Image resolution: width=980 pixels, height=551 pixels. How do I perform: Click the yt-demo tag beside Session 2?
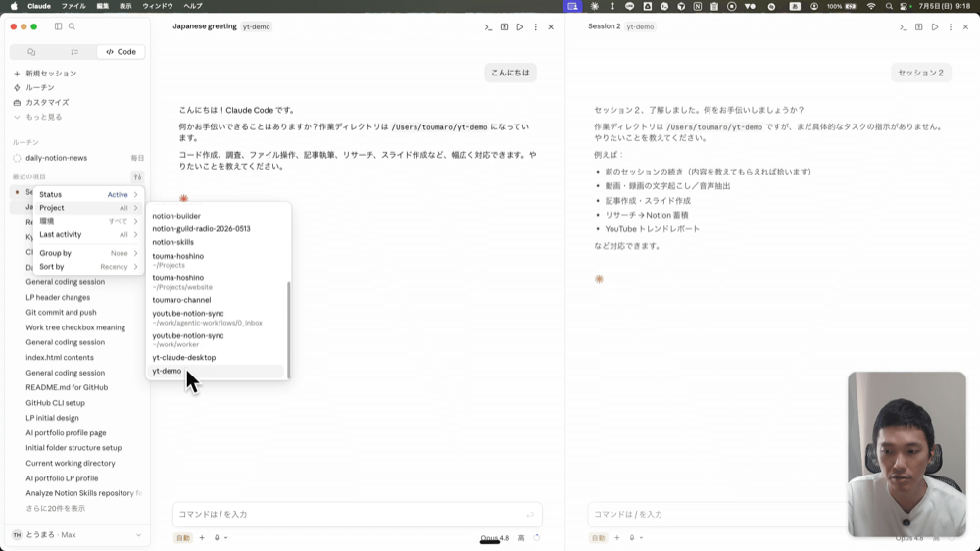[x=640, y=26]
